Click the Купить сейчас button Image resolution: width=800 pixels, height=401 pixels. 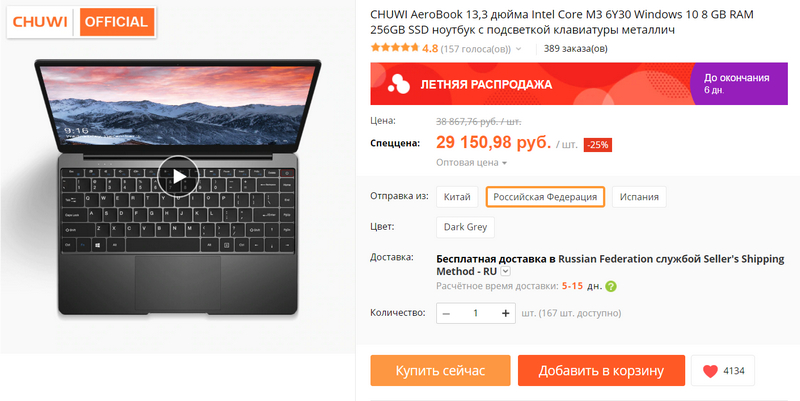[440, 370]
